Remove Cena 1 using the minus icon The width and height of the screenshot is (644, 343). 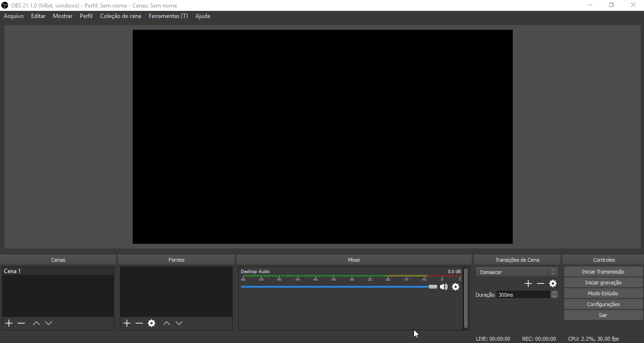21,323
